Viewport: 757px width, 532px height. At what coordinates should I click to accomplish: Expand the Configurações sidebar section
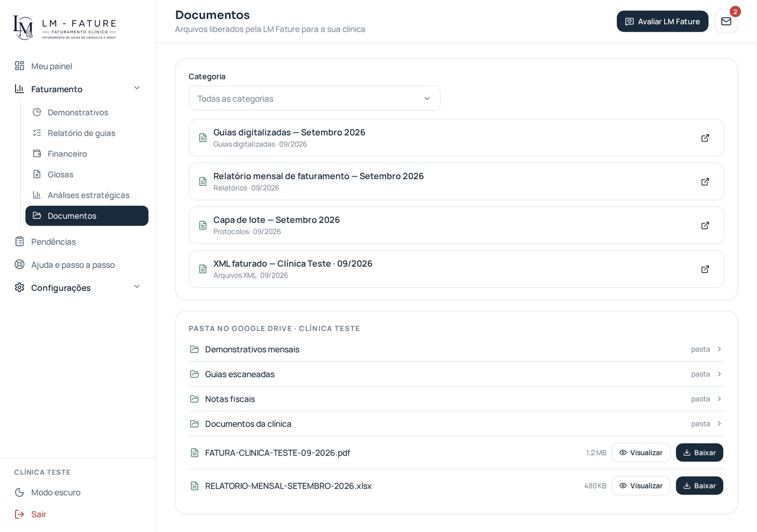click(78, 288)
